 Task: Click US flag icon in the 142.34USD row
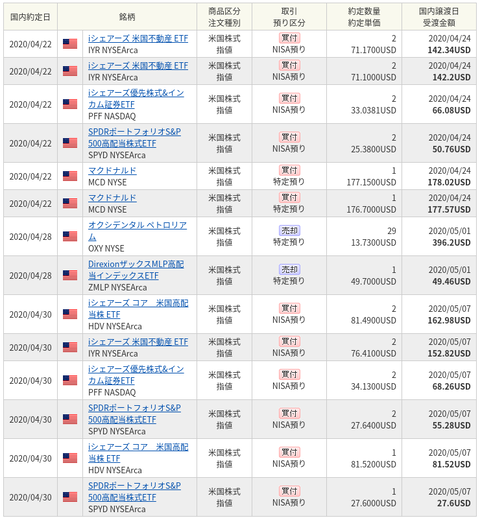[70, 44]
